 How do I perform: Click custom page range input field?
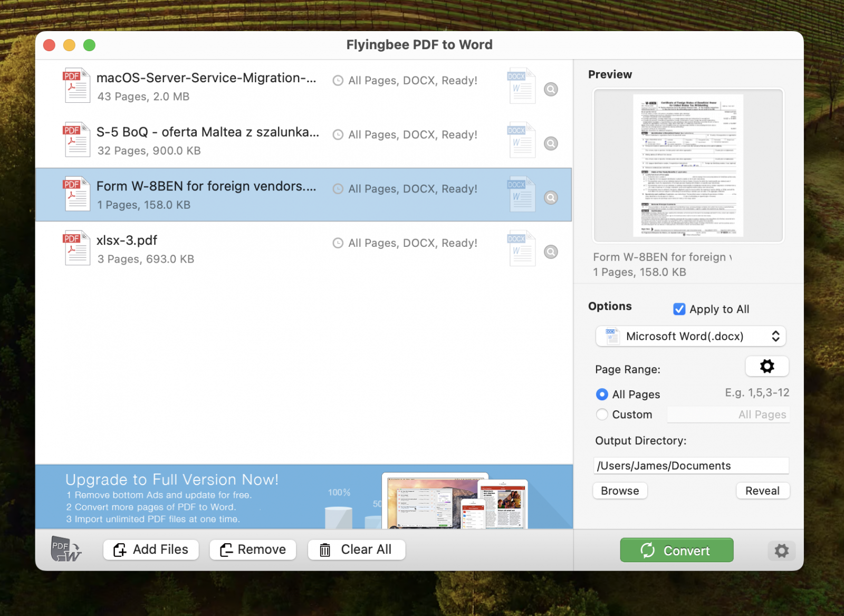click(728, 415)
